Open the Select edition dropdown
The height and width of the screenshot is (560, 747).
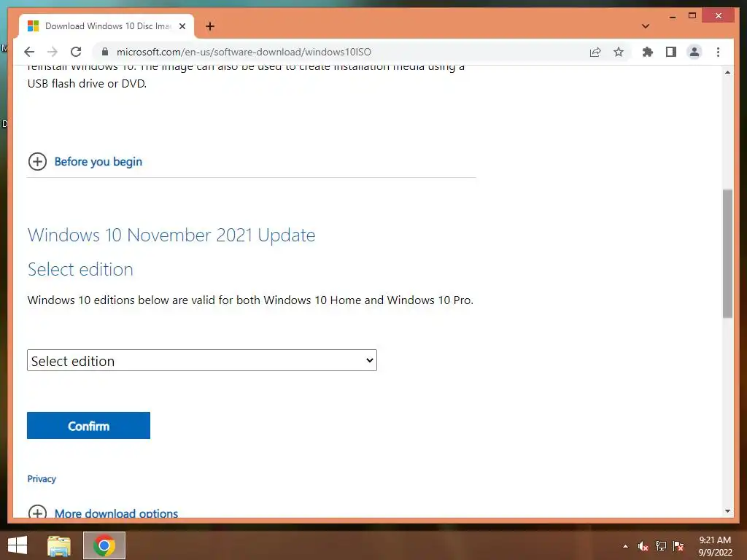point(202,360)
